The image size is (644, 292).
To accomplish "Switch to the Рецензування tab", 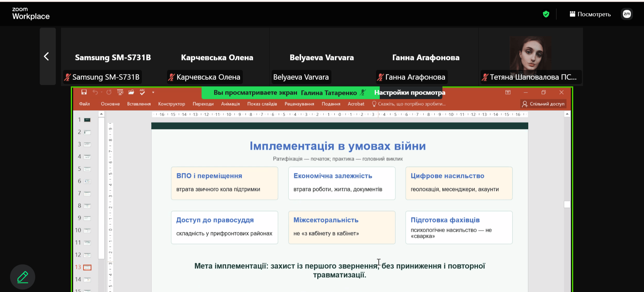I will [x=300, y=104].
